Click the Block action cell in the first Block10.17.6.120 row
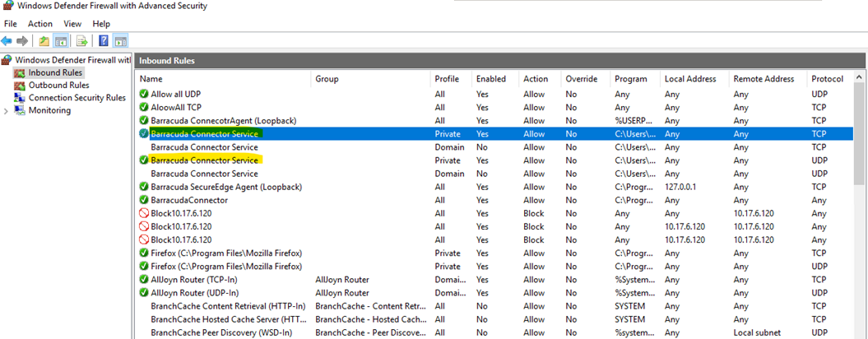868x339 pixels. (x=534, y=213)
